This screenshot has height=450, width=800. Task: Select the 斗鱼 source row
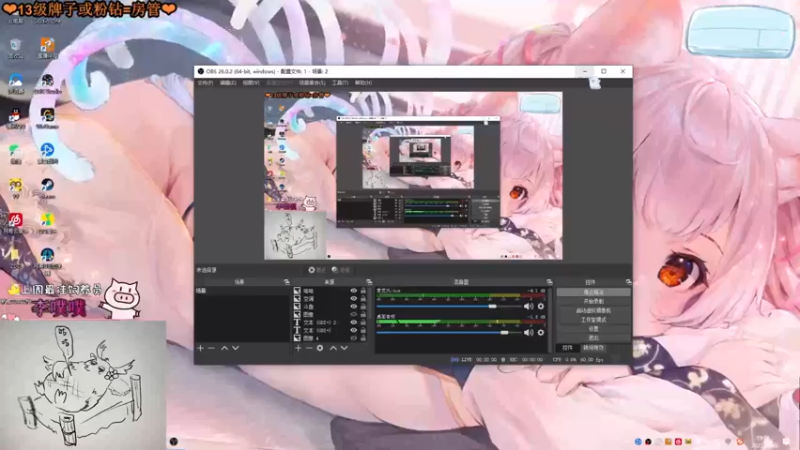tap(330, 307)
